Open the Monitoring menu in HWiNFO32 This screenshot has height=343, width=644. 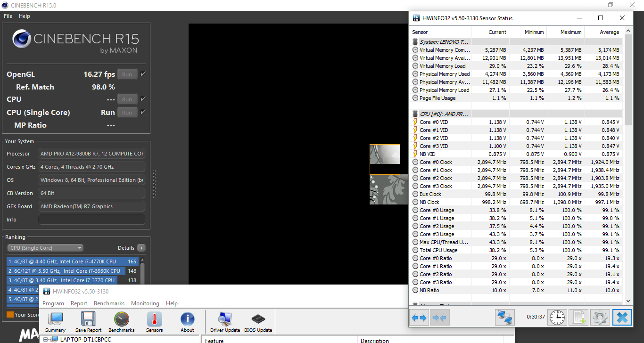pyautogui.click(x=145, y=303)
